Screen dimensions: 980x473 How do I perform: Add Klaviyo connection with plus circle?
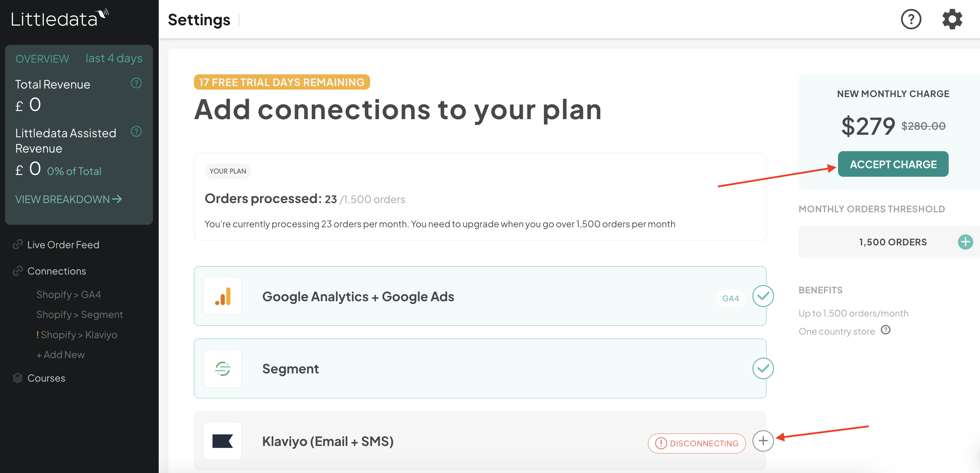click(763, 441)
